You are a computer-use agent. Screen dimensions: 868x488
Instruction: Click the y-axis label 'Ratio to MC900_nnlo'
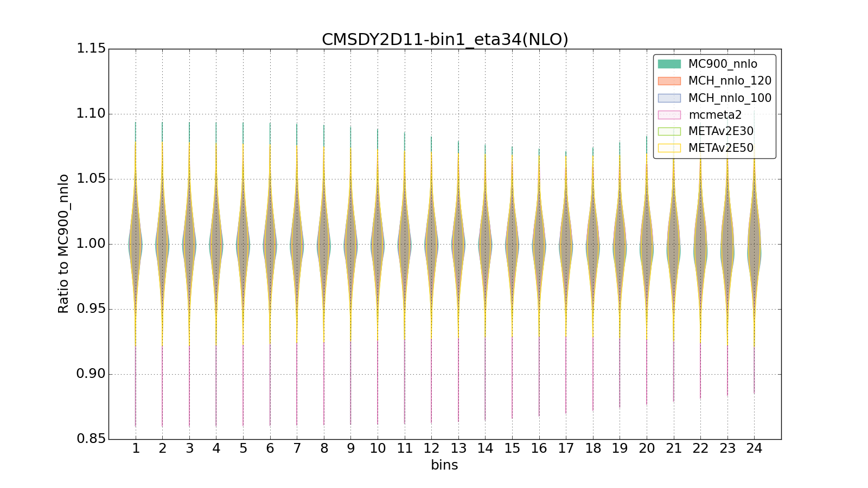[63, 243]
